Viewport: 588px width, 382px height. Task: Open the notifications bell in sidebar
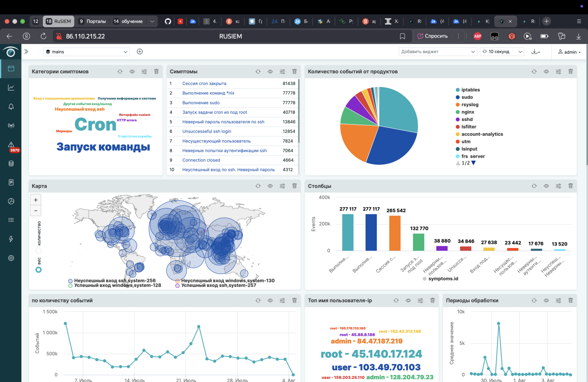pos(11,106)
